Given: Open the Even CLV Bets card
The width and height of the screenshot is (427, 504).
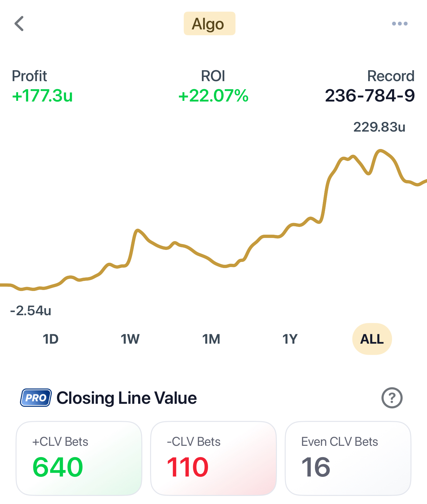Looking at the screenshot, I should [x=348, y=458].
